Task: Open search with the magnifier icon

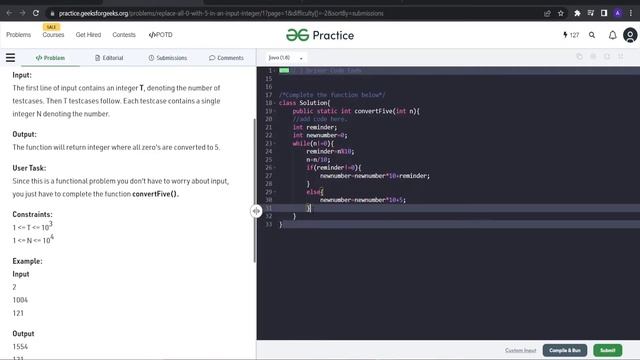Action: (592, 35)
